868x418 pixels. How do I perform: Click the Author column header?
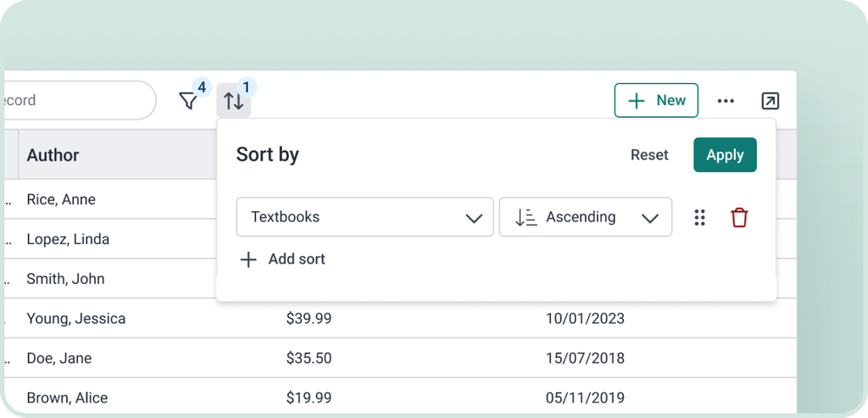53,155
